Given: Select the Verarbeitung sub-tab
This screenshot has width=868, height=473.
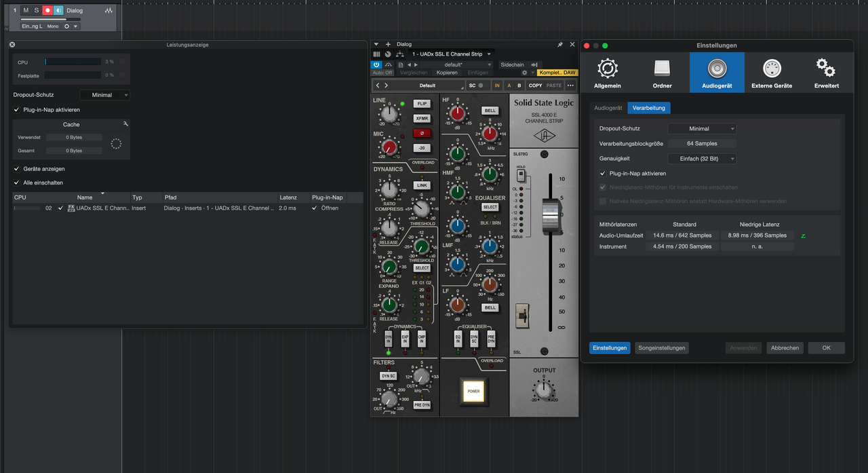Looking at the screenshot, I should [x=649, y=108].
